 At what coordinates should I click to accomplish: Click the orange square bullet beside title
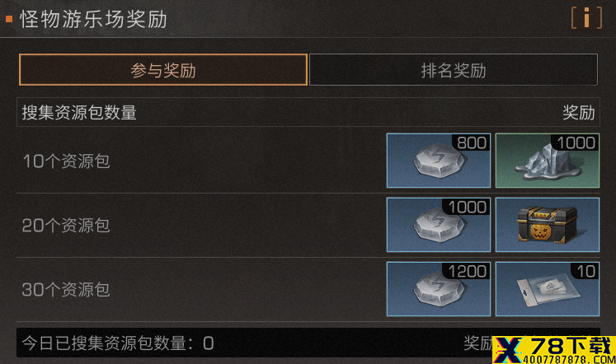point(9,19)
